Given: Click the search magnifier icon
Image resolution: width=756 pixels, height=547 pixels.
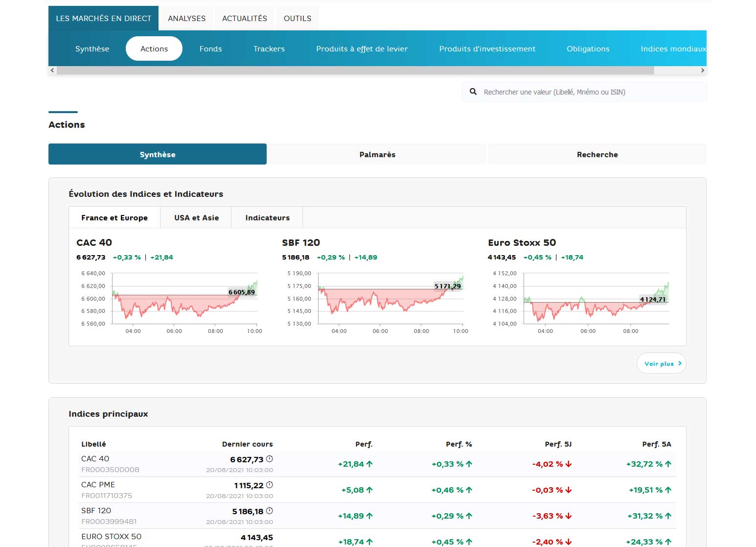Looking at the screenshot, I should [473, 92].
